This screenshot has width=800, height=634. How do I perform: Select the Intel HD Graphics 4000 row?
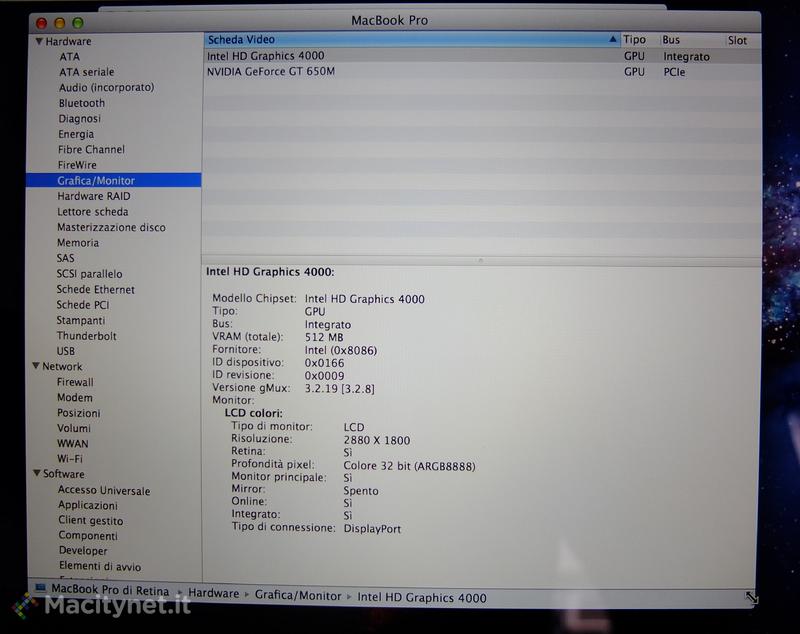pos(482,56)
